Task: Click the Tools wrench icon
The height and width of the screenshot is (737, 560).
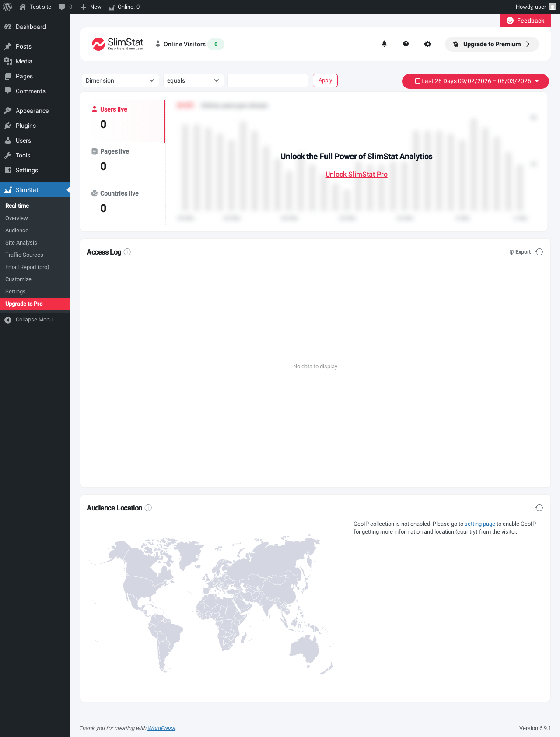Action: click(8, 155)
